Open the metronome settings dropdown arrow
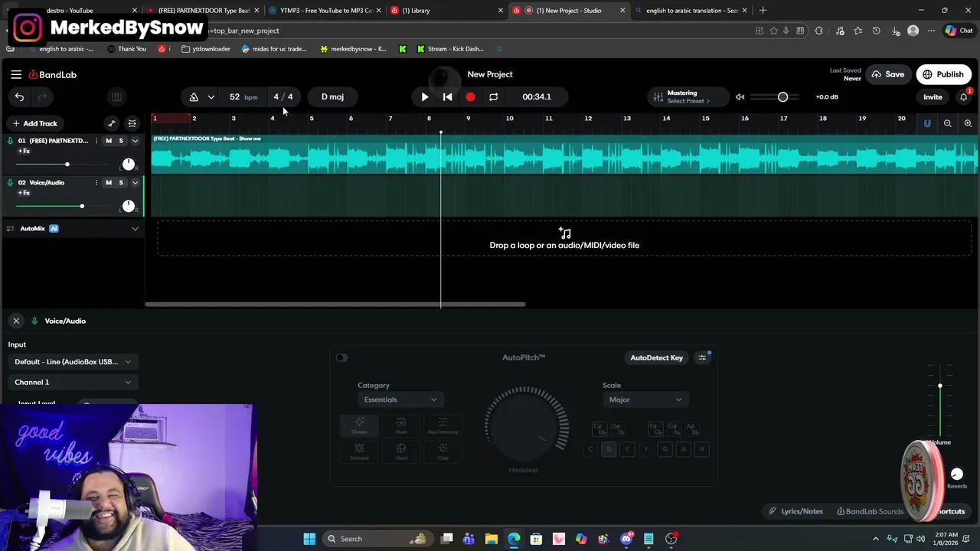980x551 pixels. coord(211,97)
